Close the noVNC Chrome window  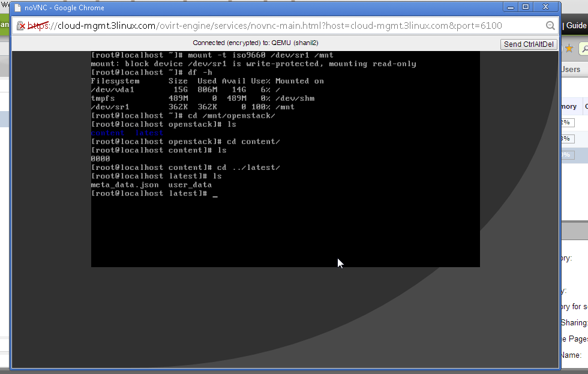pyautogui.click(x=546, y=7)
